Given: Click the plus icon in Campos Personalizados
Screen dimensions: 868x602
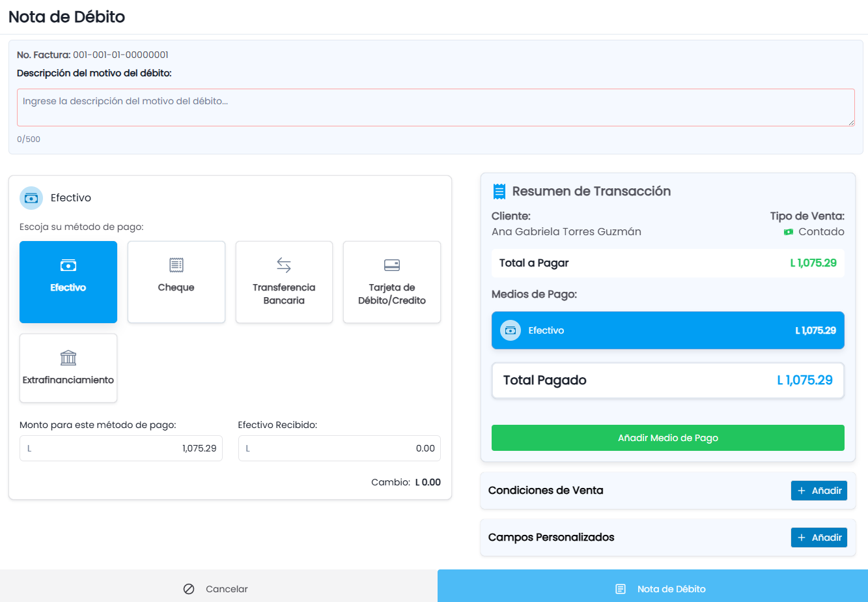Looking at the screenshot, I should click(x=802, y=537).
